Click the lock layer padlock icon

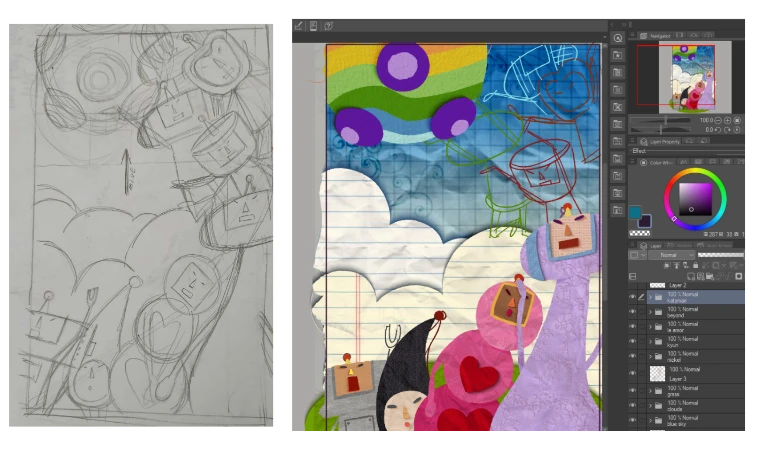(x=695, y=265)
